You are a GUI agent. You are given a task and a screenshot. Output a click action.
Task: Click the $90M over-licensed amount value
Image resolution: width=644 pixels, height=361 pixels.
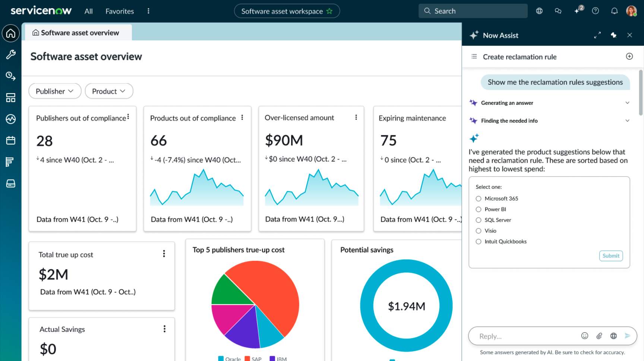point(284,140)
